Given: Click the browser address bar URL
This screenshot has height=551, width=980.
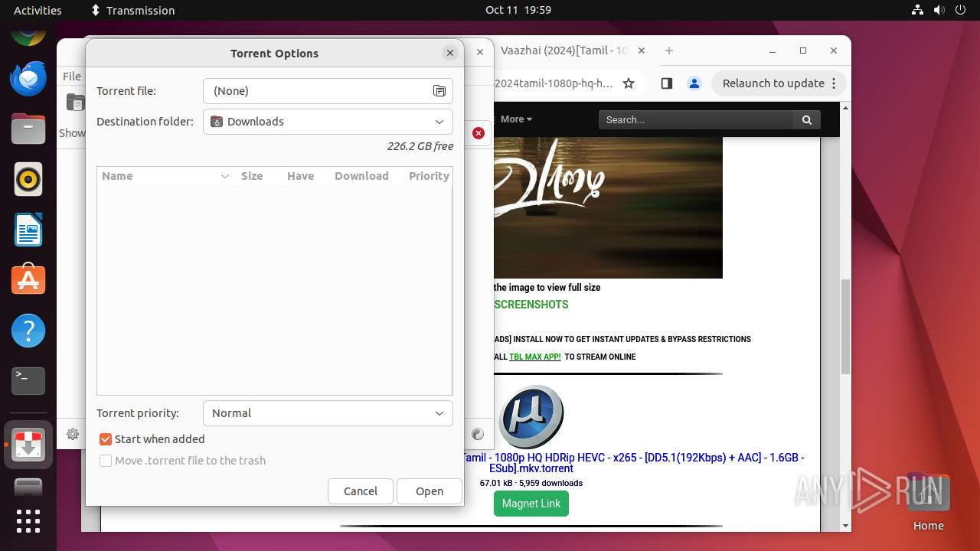Looking at the screenshot, I should pos(554,83).
